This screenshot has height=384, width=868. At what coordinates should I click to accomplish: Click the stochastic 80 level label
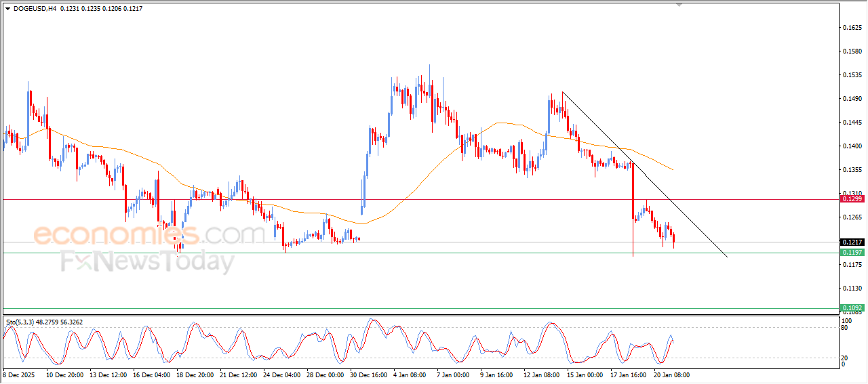tap(846, 328)
